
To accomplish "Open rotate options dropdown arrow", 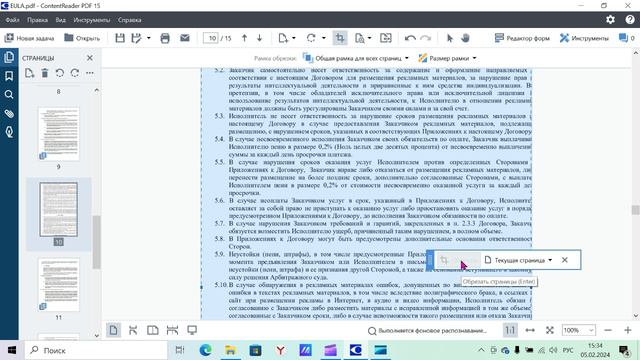I will [324, 38].
